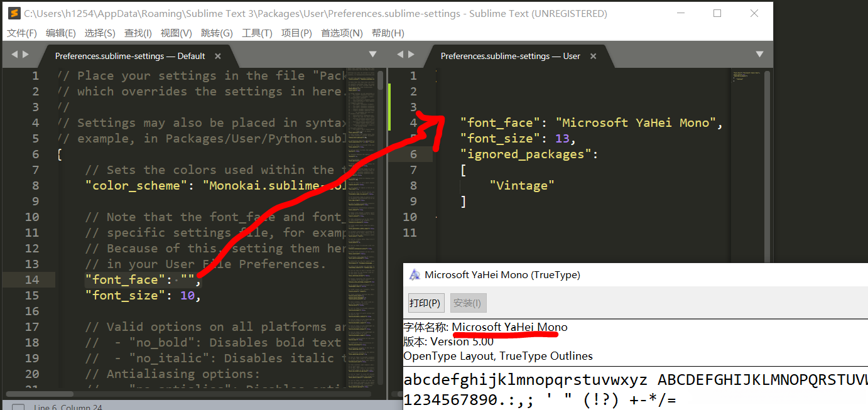Viewport: 868px width, 410px height.
Task: Select the Preferences.sublime-settings — User tab
Action: tap(510, 56)
